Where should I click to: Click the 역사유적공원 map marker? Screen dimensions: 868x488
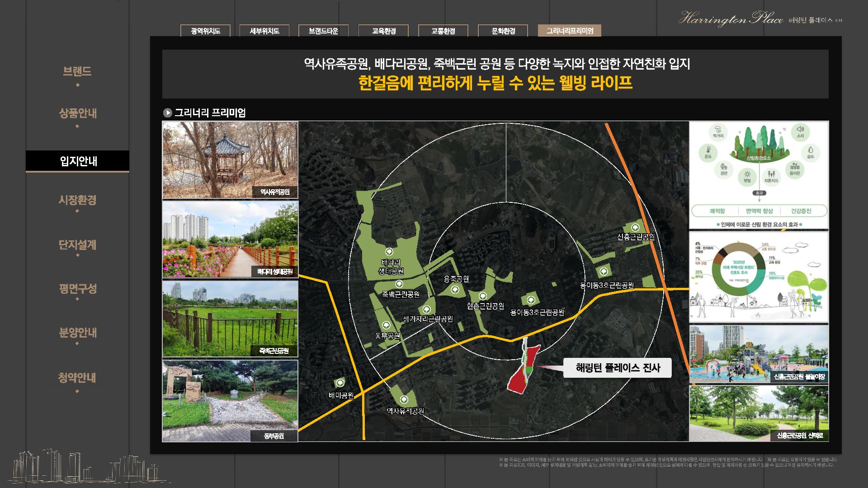coord(404,400)
